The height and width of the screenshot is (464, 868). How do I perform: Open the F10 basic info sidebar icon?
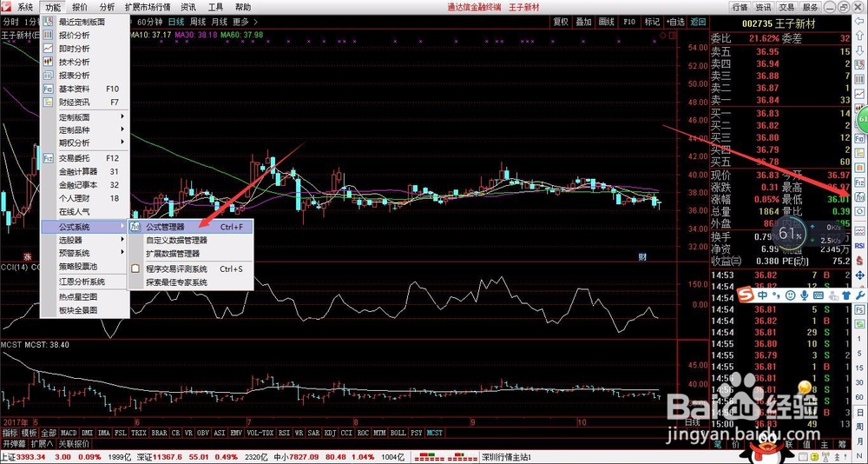point(859,137)
